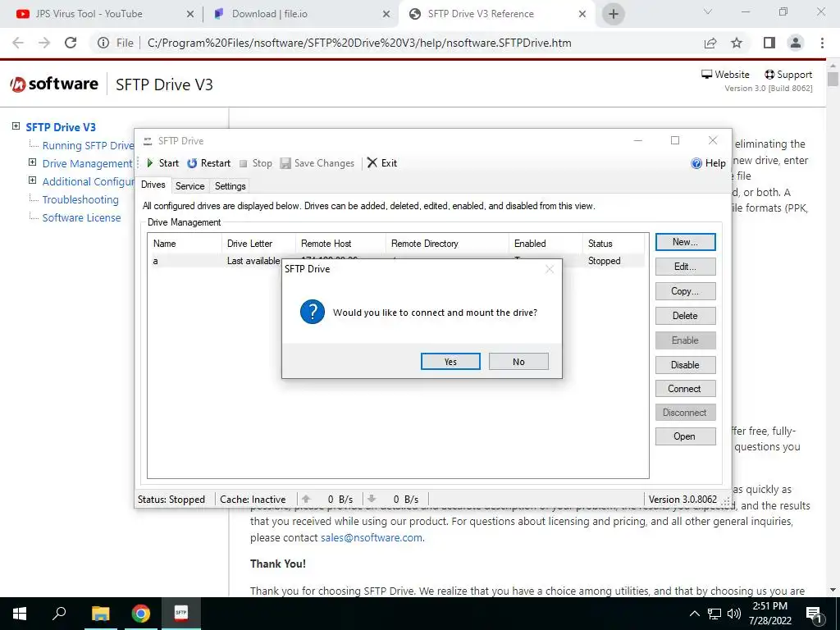Image resolution: width=840 pixels, height=630 pixels.
Task: Open a new browser tab
Action: 614,14
